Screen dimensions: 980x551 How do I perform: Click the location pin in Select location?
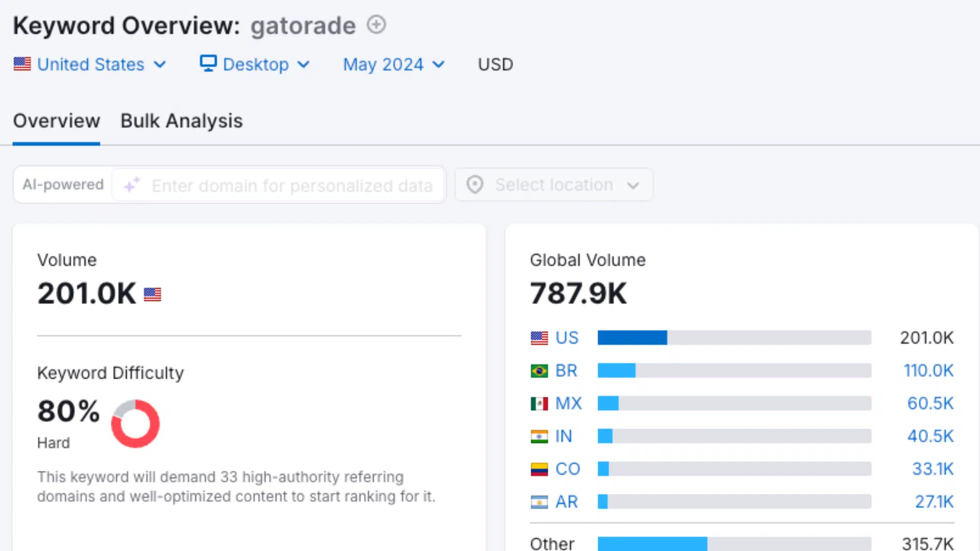coord(474,185)
